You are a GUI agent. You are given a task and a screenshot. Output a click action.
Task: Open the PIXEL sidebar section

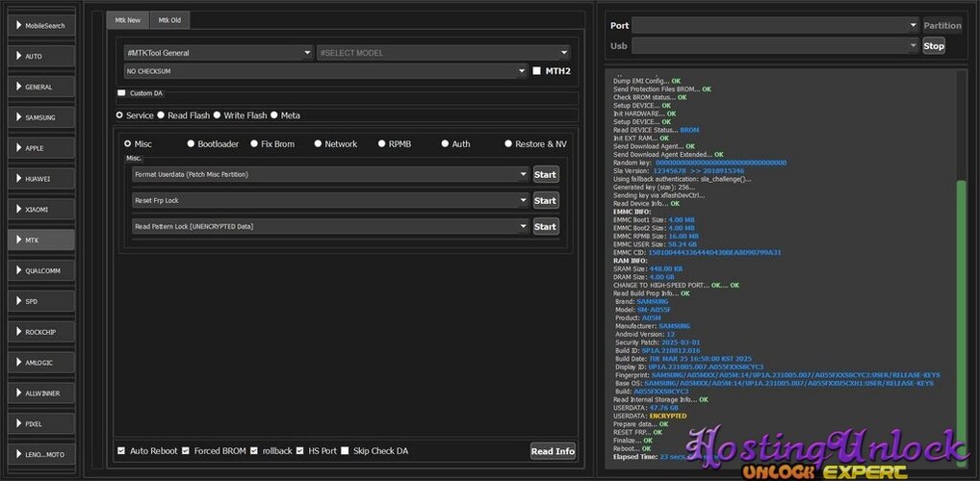pyautogui.click(x=41, y=423)
